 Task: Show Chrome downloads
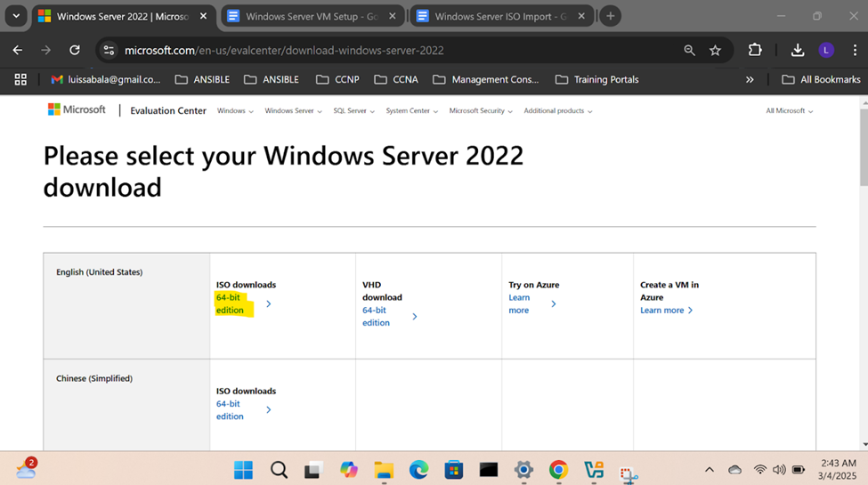point(798,51)
